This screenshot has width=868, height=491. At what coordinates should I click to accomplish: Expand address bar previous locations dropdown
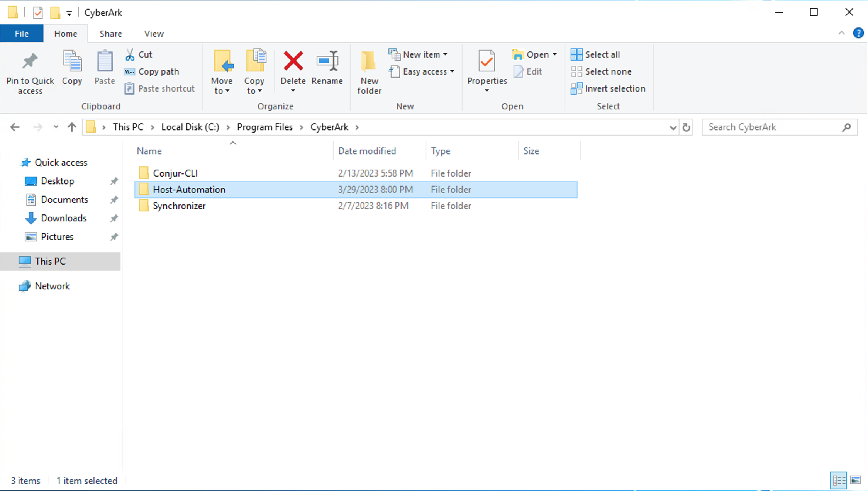point(673,127)
